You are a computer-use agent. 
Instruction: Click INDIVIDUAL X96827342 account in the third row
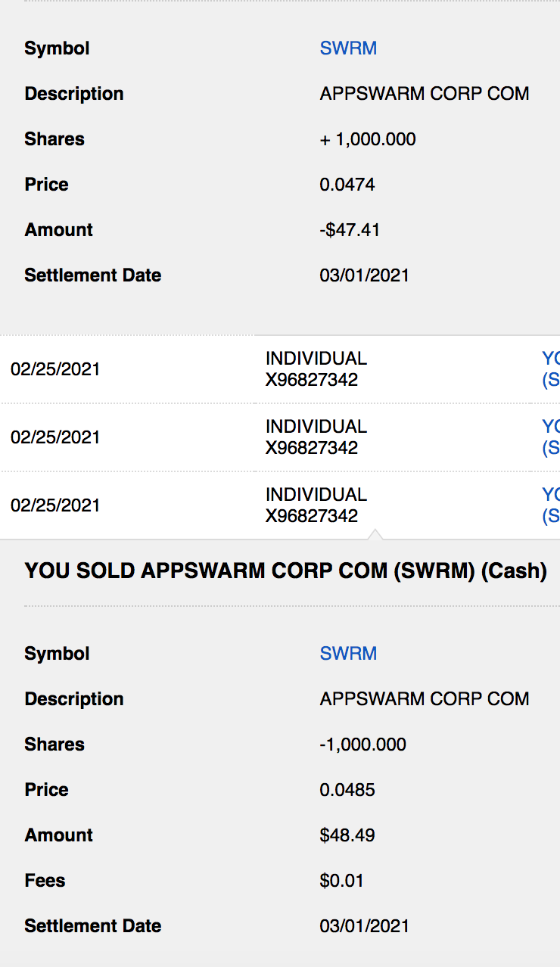[x=316, y=505]
